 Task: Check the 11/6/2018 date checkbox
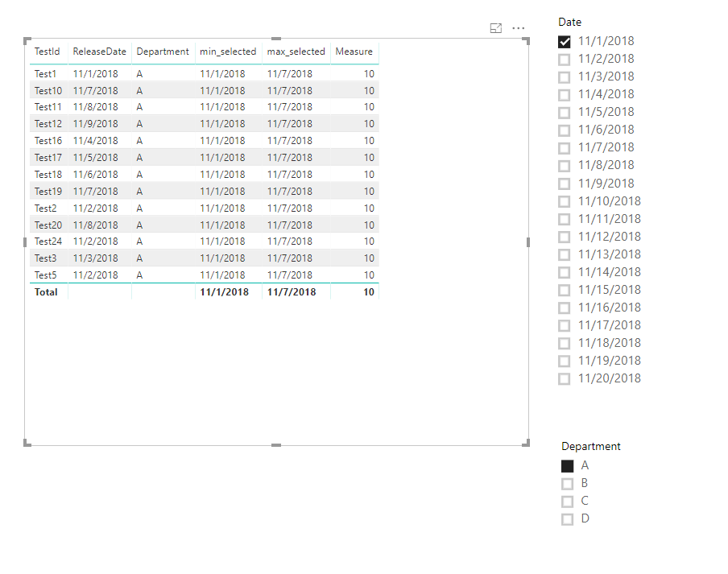[x=564, y=130]
